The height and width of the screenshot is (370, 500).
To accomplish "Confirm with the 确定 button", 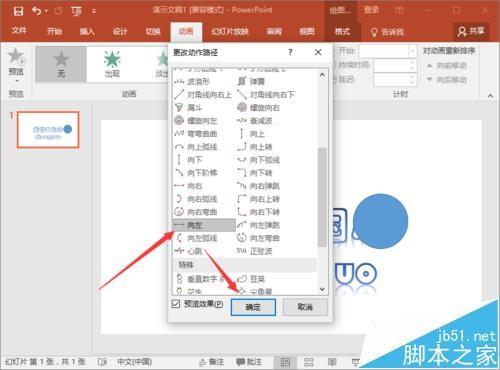I will click(x=253, y=307).
